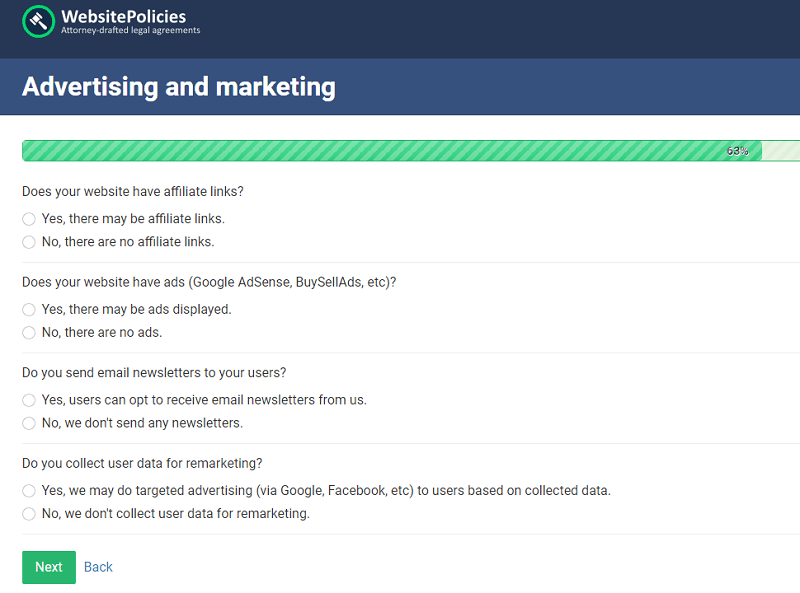
Task: Pick 'No, there are no ads'
Action: click(x=29, y=333)
